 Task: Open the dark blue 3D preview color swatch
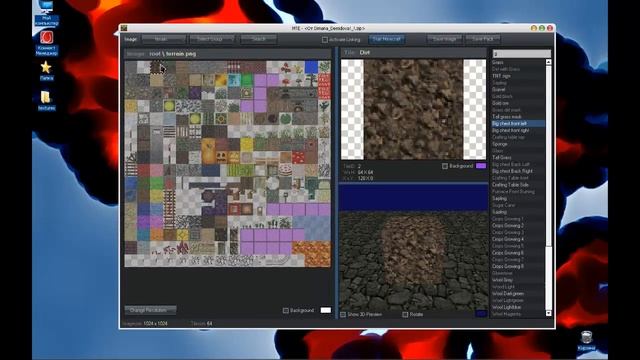(x=481, y=314)
